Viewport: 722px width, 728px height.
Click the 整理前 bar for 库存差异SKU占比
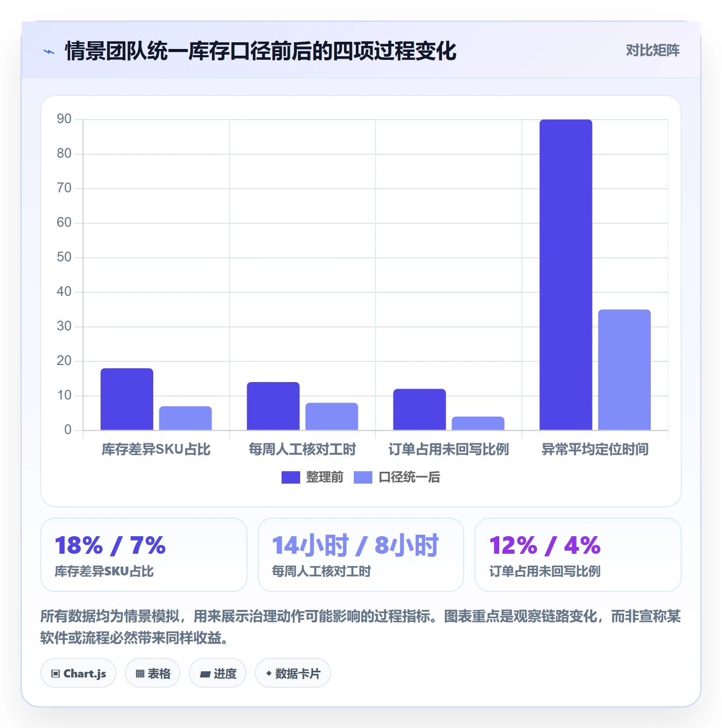pos(127,399)
